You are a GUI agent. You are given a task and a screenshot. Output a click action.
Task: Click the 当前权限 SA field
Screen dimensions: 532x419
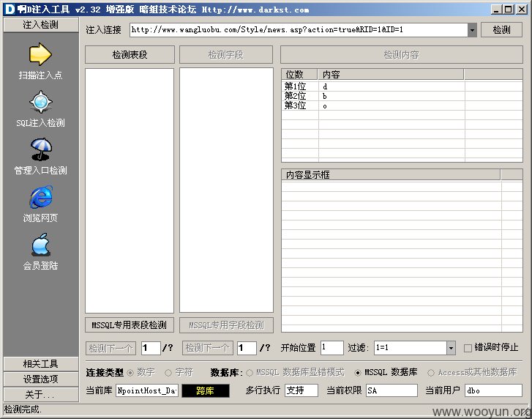click(x=392, y=391)
